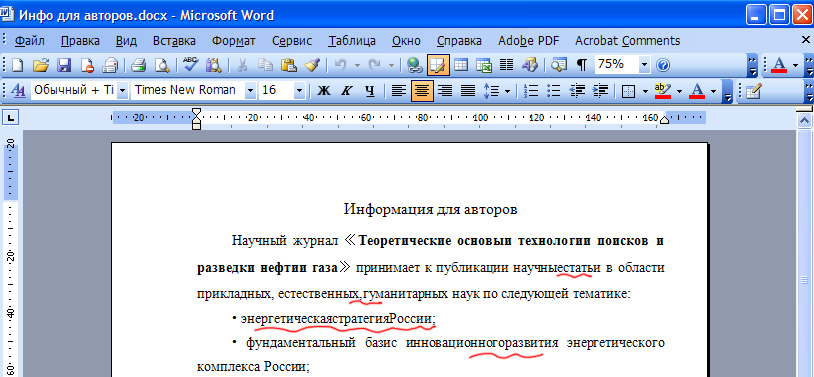
Task: Click the Permission restricted-access icon
Action: (86, 65)
